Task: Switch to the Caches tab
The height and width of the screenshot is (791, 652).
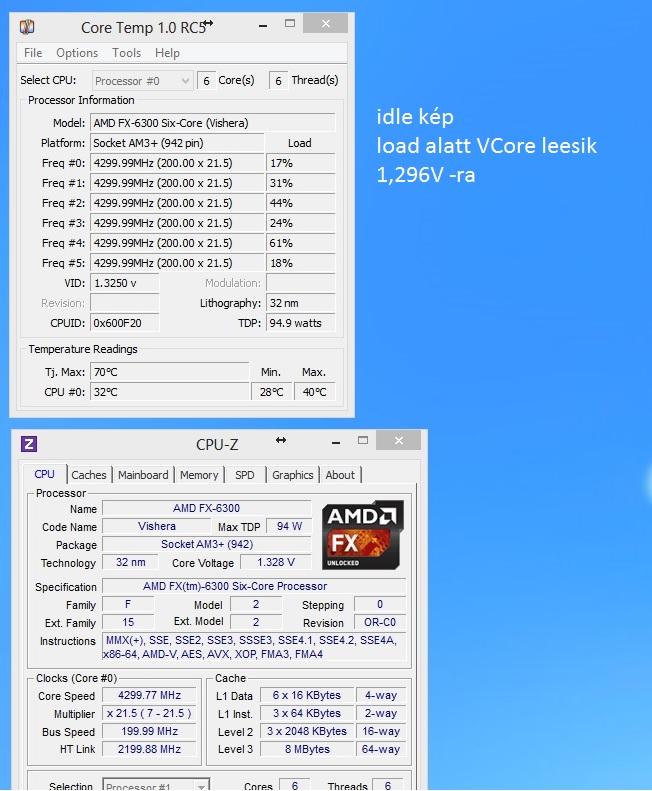Action: [89, 475]
